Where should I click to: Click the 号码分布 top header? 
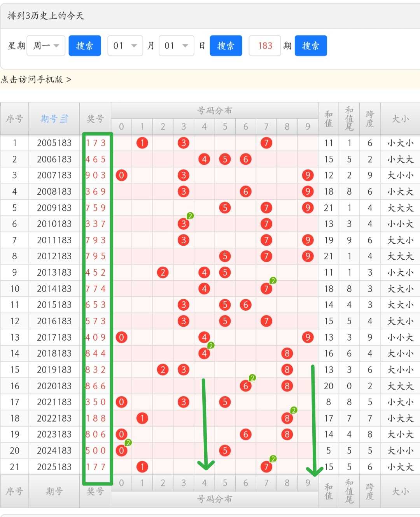click(x=215, y=111)
